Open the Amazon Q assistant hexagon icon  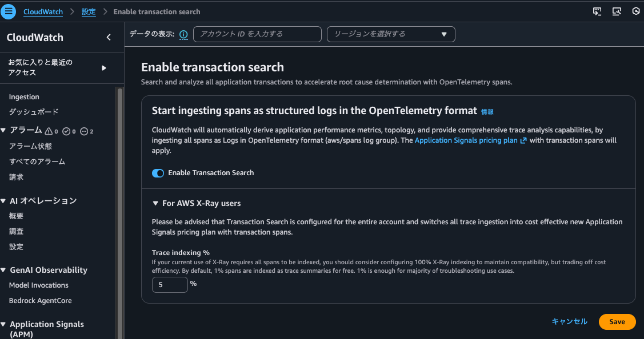pyautogui.click(x=636, y=11)
